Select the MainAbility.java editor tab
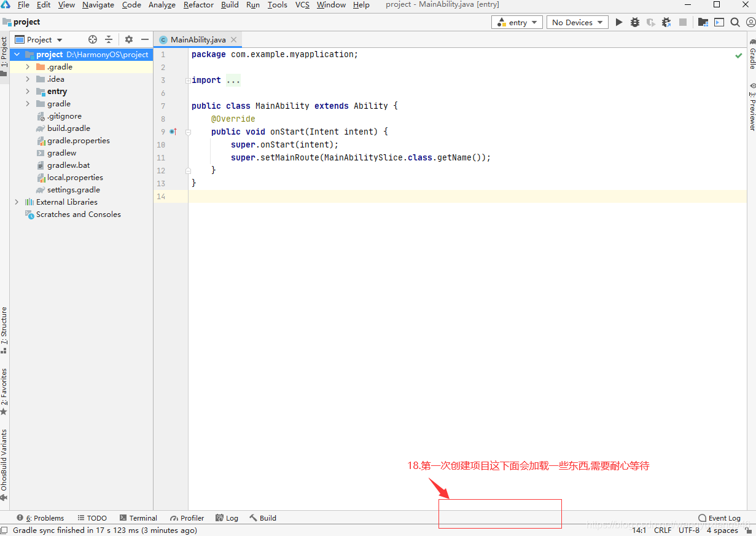The image size is (756, 536). click(198, 39)
